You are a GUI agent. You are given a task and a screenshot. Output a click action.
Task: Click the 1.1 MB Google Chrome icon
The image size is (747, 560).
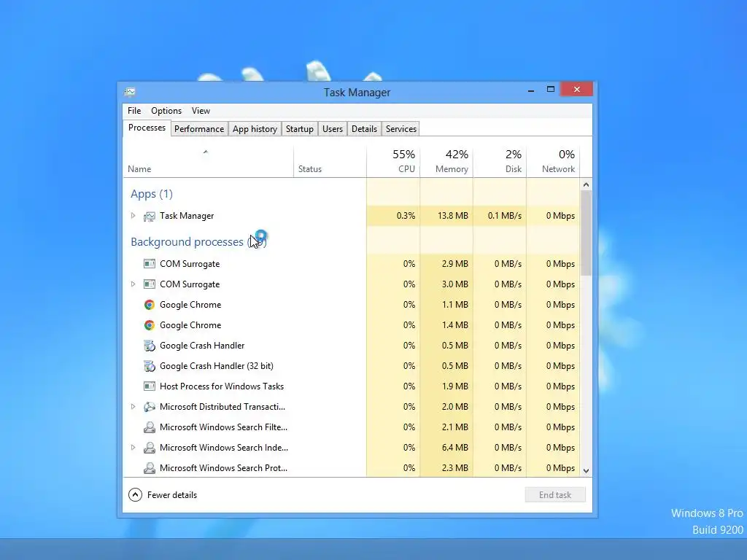click(149, 305)
